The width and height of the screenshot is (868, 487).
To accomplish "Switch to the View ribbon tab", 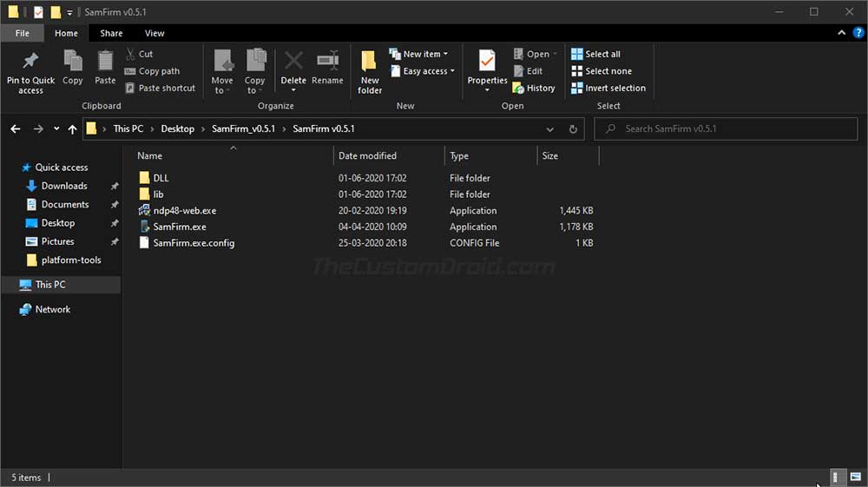I will click(155, 33).
